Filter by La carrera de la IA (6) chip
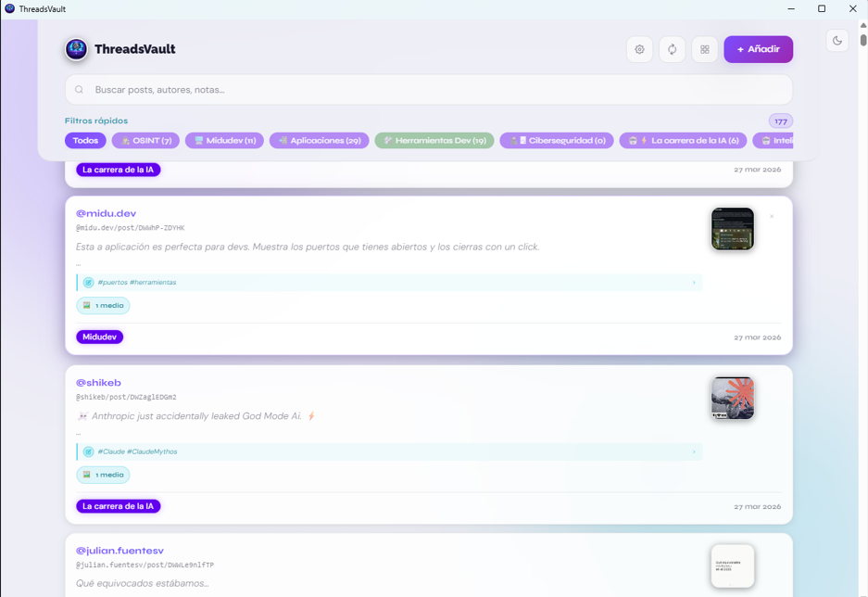The height and width of the screenshot is (597, 868). tap(683, 141)
